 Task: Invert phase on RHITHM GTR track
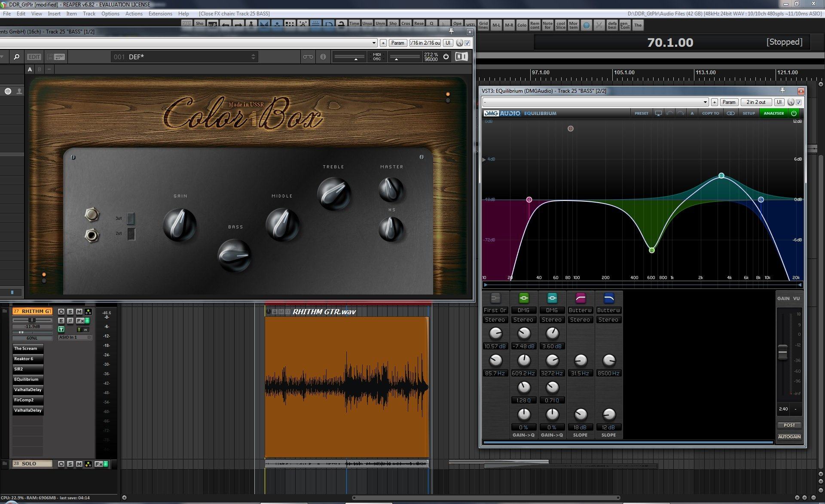[70, 321]
